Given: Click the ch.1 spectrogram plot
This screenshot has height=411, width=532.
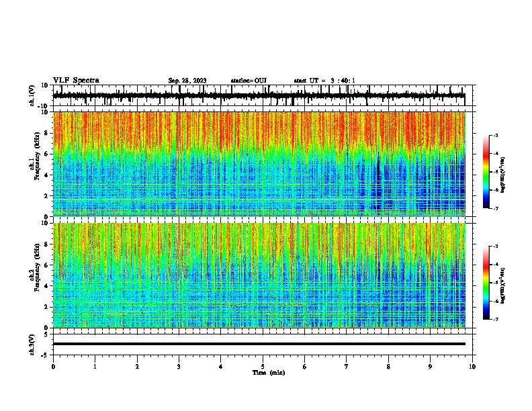Looking at the screenshot, I should pyautogui.click(x=259, y=164).
